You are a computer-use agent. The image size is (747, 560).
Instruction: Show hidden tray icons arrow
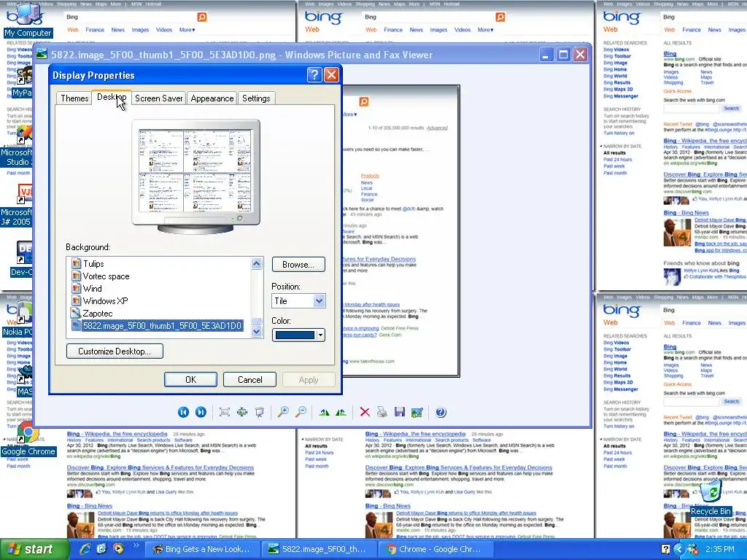[678, 550]
